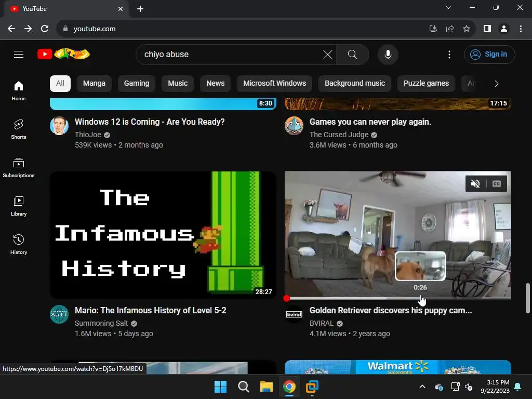Open Chrome profile icon
532x399 pixels.
point(504,29)
